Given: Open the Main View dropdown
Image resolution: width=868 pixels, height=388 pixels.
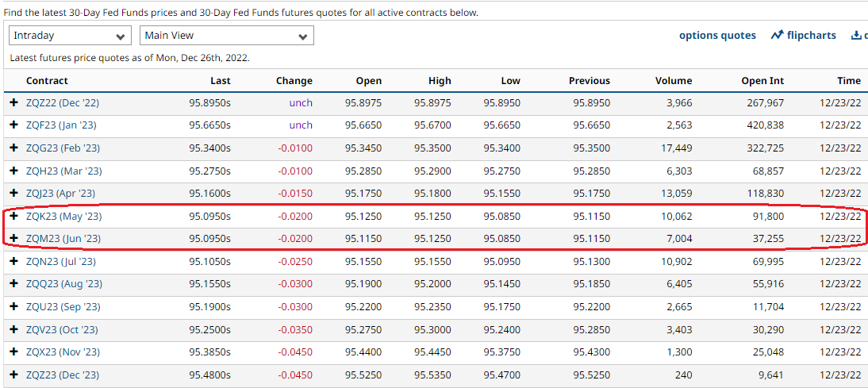Looking at the screenshot, I should [x=226, y=36].
